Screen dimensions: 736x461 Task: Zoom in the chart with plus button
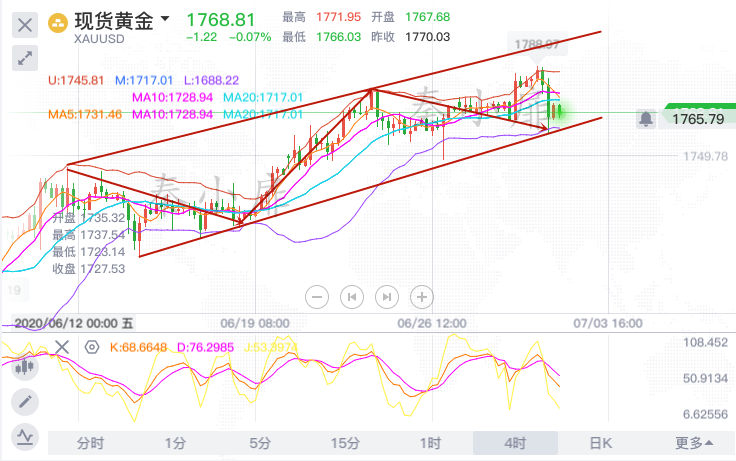(x=422, y=296)
